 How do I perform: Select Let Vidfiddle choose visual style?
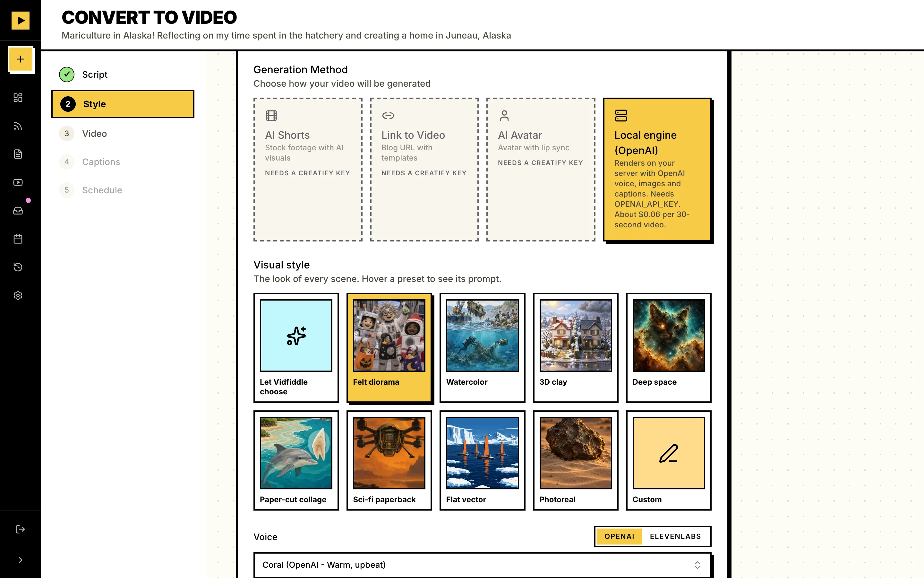[296, 347]
